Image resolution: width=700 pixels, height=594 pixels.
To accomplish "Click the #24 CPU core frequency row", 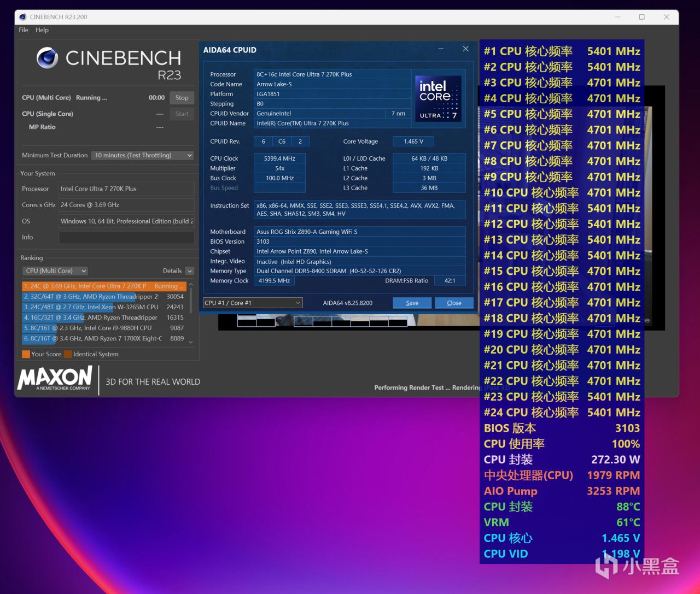I will click(562, 413).
